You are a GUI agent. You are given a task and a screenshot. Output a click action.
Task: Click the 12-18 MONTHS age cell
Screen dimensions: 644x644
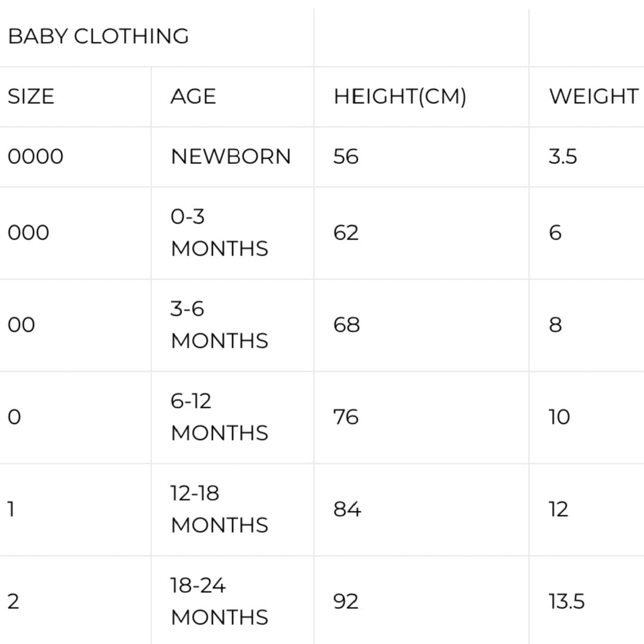point(219,509)
